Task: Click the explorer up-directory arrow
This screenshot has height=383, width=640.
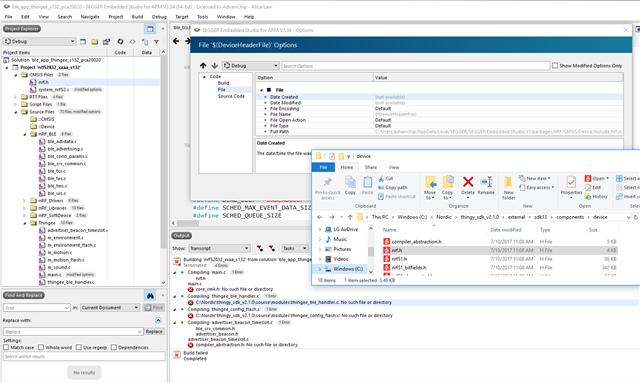Action: (350, 217)
